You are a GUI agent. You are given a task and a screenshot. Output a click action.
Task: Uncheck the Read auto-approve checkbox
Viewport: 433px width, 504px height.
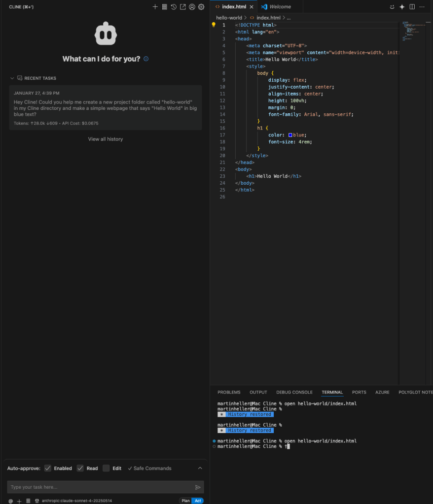[80, 468]
